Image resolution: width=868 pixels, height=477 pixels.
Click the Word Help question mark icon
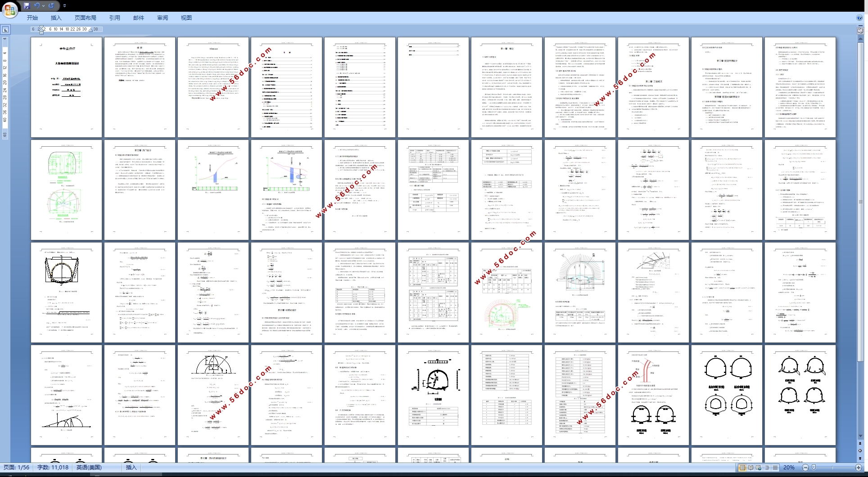859,18
